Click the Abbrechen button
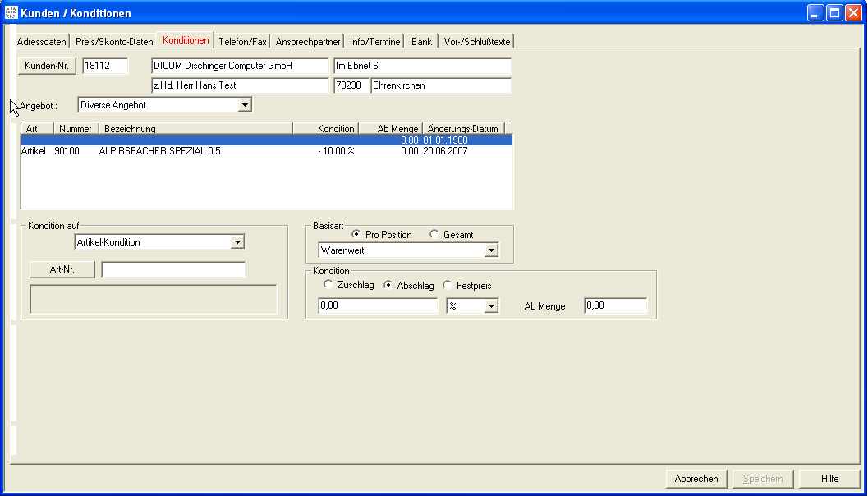The height and width of the screenshot is (496, 868). coord(696,479)
